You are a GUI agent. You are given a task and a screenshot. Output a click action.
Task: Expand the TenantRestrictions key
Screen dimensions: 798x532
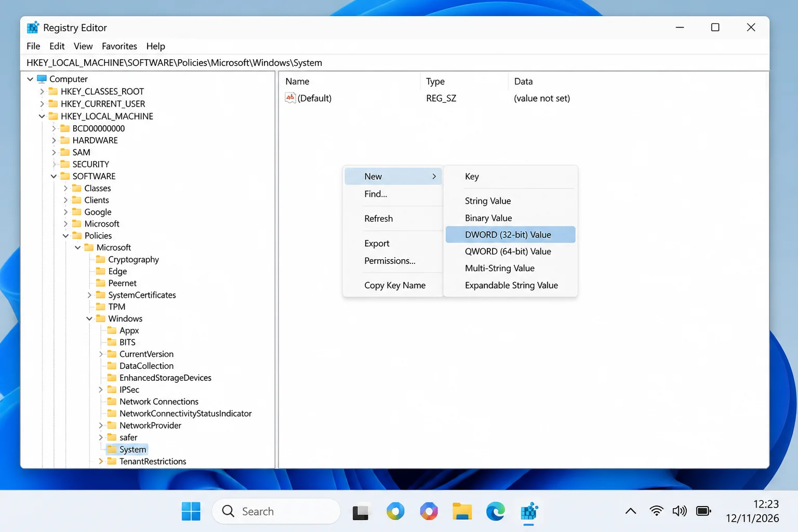coord(101,461)
